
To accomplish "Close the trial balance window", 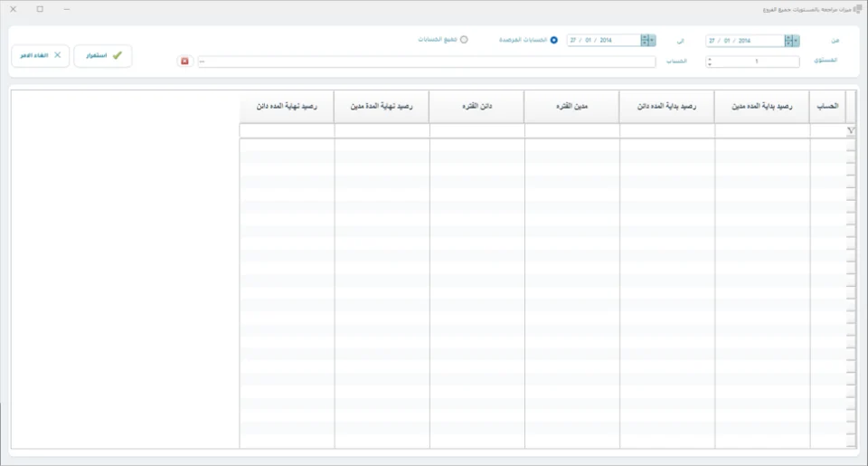I will [14, 9].
